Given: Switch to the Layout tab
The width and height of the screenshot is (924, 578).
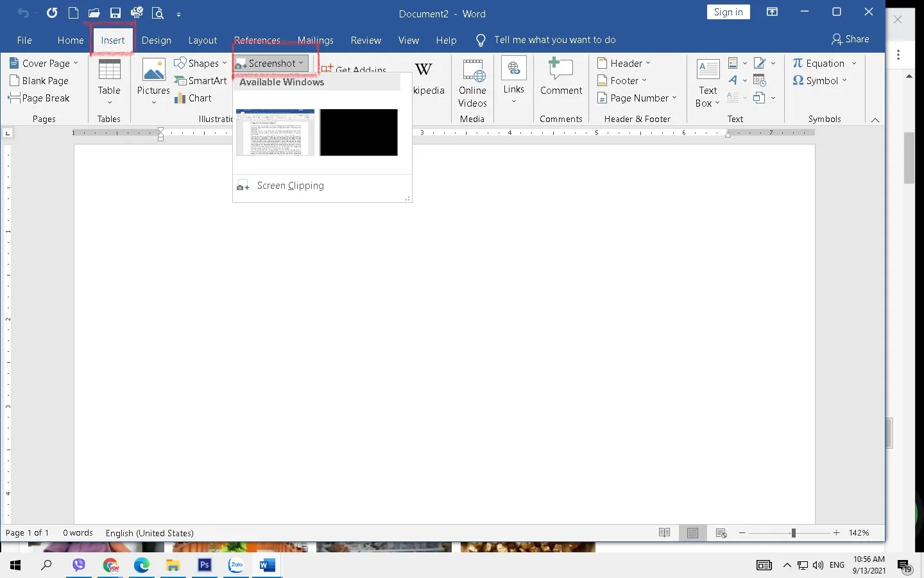Looking at the screenshot, I should click(203, 40).
